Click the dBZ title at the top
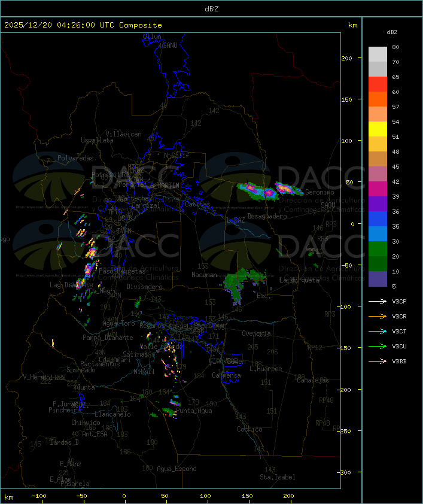 click(212, 9)
